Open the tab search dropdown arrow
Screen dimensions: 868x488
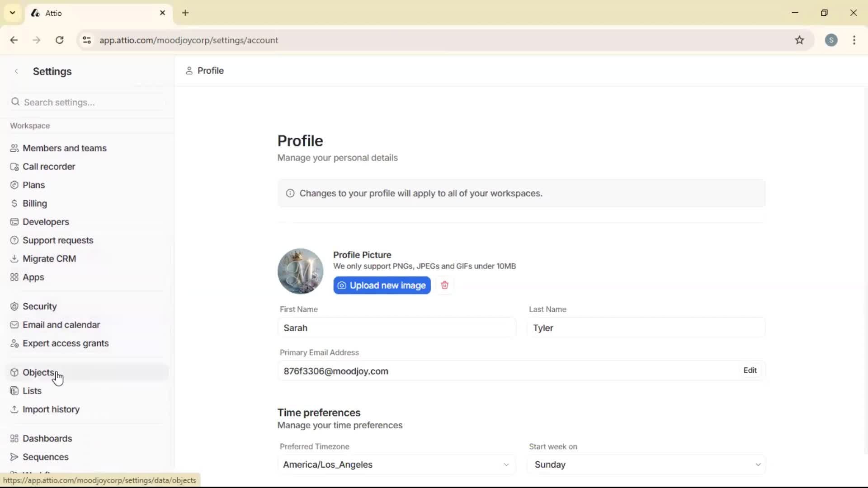pos(13,13)
